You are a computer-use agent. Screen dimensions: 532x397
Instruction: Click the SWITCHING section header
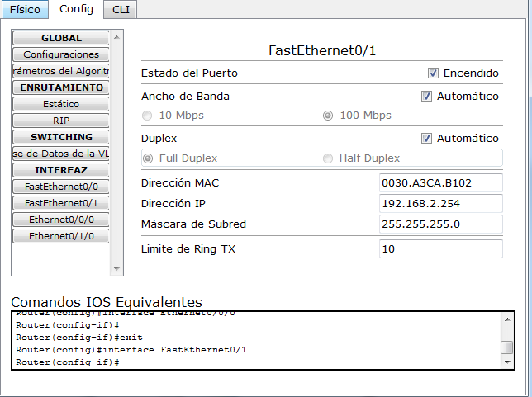click(x=61, y=137)
